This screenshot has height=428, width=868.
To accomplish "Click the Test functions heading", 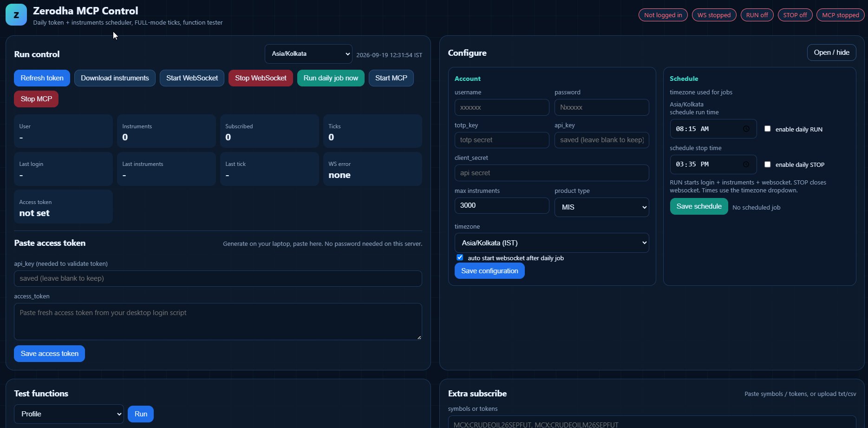I will coord(41,394).
